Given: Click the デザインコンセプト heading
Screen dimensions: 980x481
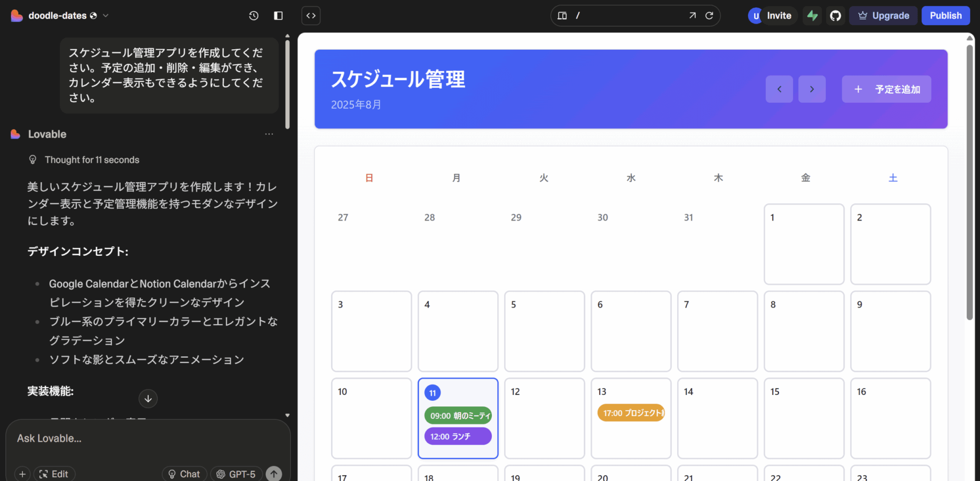Looking at the screenshot, I should click(78, 251).
